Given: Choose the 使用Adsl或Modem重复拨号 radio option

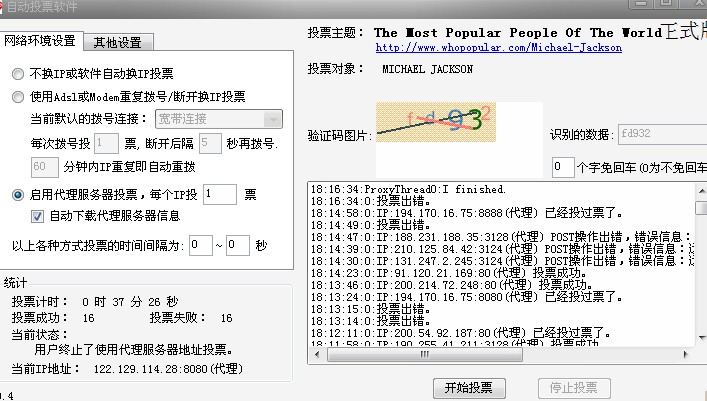Looking at the screenshot, I should tap(20, 97).
